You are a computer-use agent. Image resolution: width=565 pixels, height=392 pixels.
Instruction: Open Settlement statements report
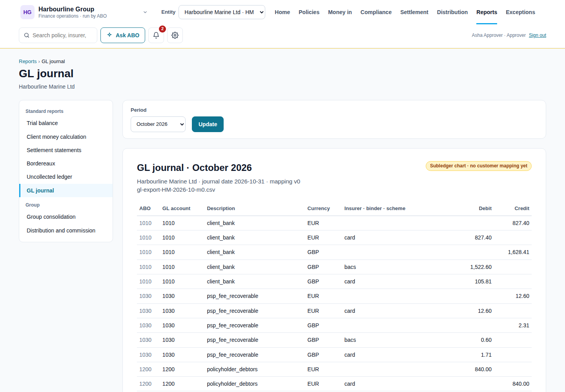coord(66,150)
